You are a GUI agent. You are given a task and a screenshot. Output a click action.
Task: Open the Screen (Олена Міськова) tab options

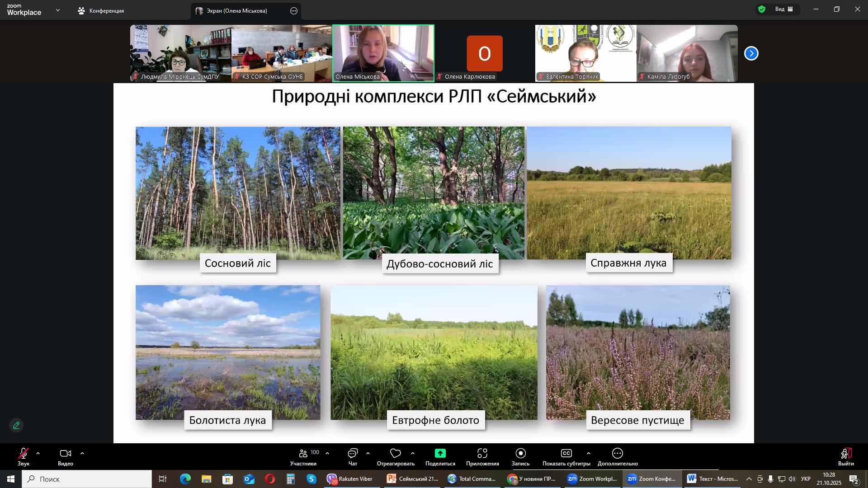coord(294,11)
